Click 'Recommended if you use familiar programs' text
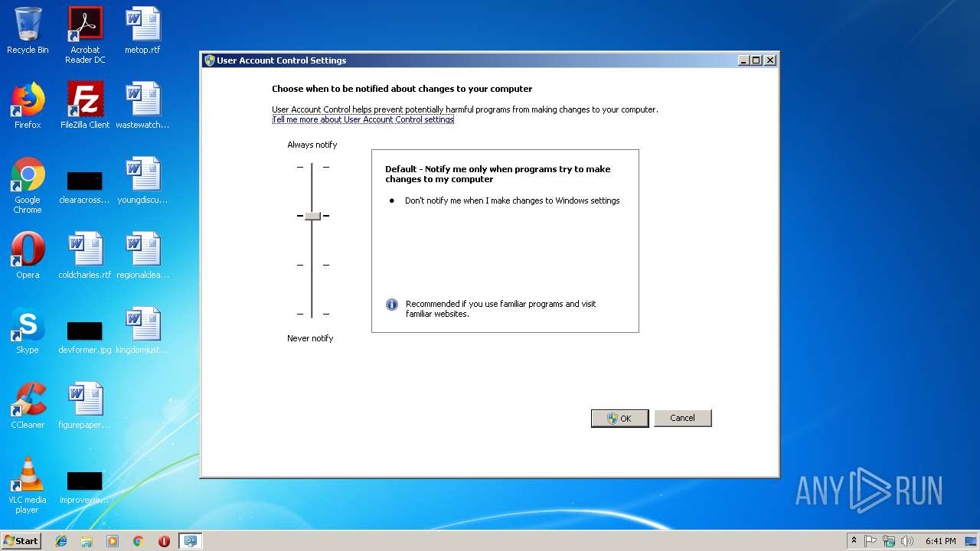Image resolution: width=980 pixels, height=551 pixels. 501,308
